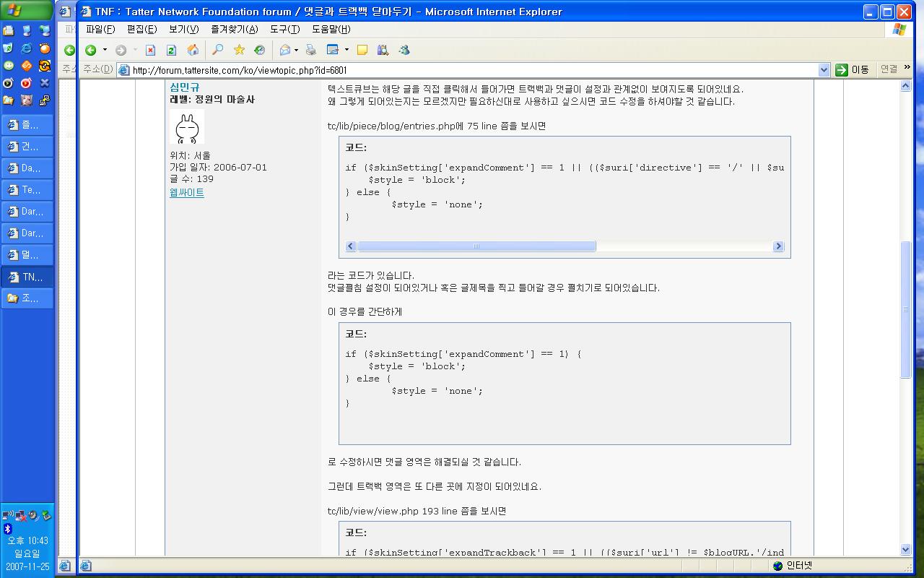Refresh the current page
Screen dimensions: 924x578
point(171,50)
